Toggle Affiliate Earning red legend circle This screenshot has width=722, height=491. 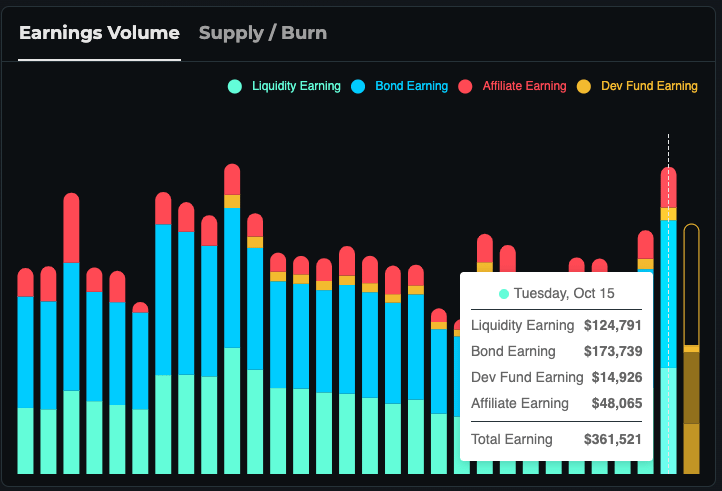(x=466, y=87)
